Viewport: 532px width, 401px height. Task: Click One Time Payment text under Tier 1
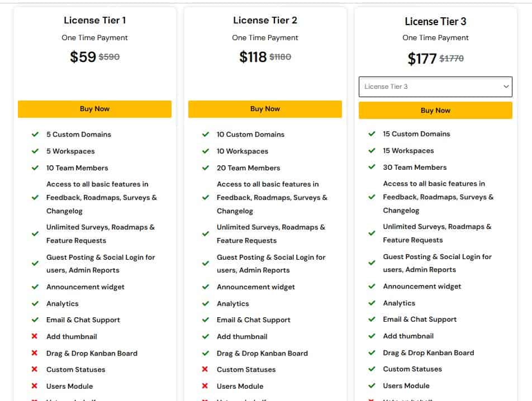point(94,37)
